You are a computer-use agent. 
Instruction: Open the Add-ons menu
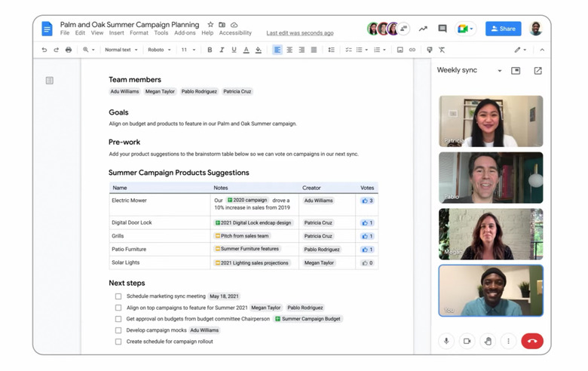coord(185,33)
